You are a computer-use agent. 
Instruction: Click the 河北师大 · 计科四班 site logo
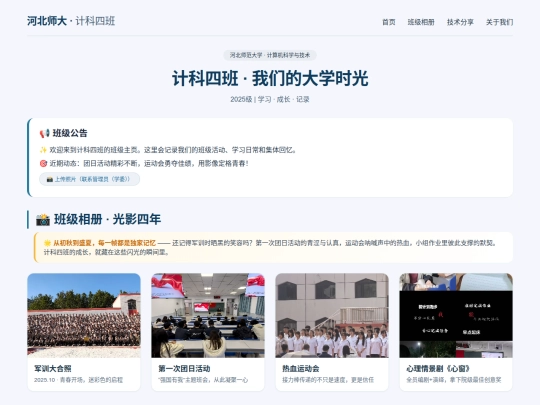(71, 21)
